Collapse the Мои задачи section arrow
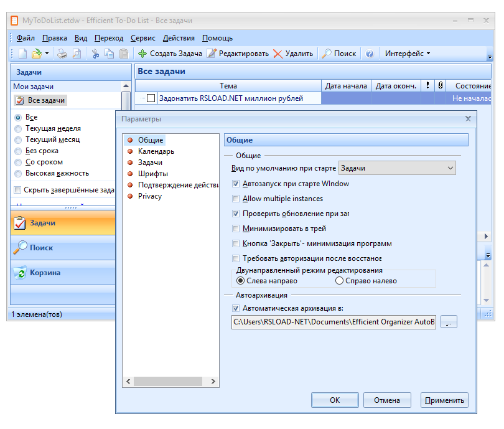Screen dimensions: 504x429 [x=126, y=86]
